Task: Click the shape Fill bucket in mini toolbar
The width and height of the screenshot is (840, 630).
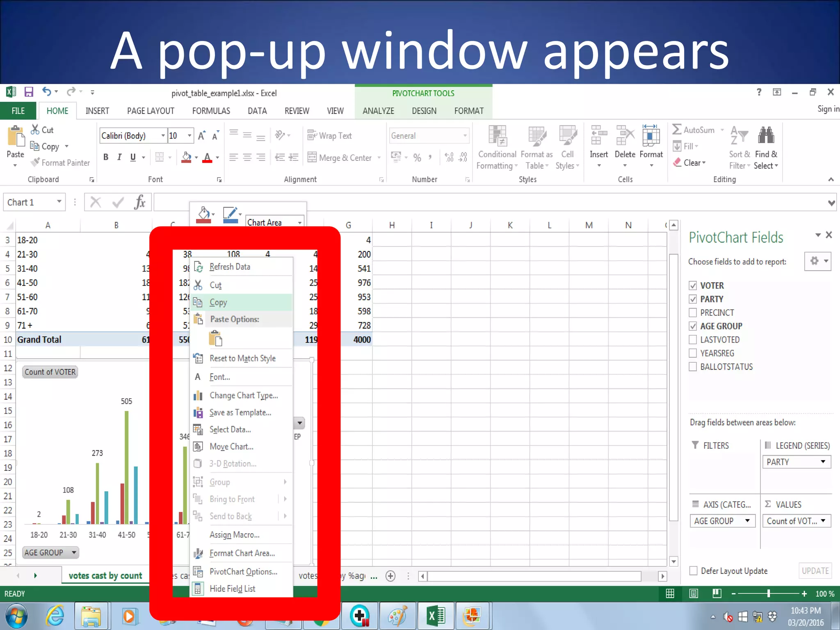Action: [x=203, y=215]
